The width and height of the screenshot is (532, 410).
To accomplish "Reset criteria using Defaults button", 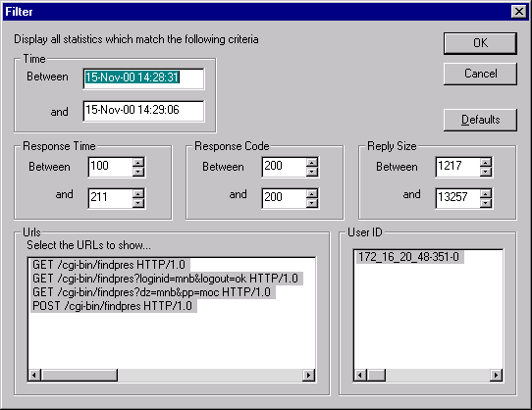I will click(x=480, y=120).
